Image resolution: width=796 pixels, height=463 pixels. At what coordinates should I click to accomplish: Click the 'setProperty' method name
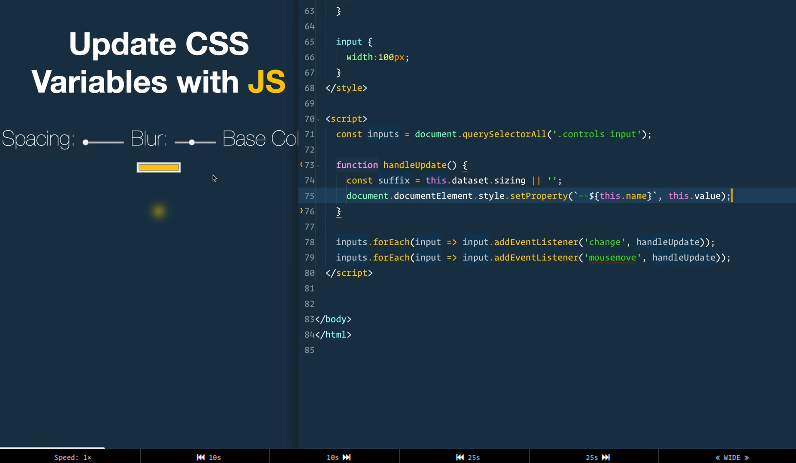(539, 196)
